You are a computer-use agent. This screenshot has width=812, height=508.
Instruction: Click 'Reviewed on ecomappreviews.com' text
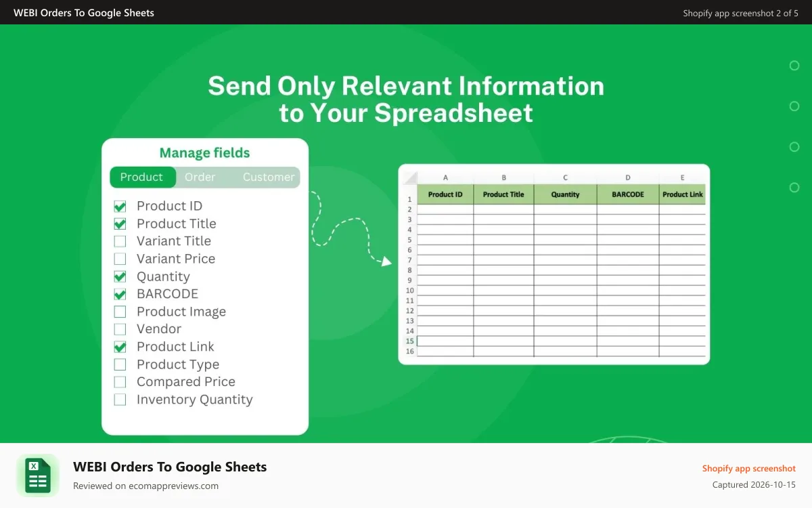coord(145,486)
